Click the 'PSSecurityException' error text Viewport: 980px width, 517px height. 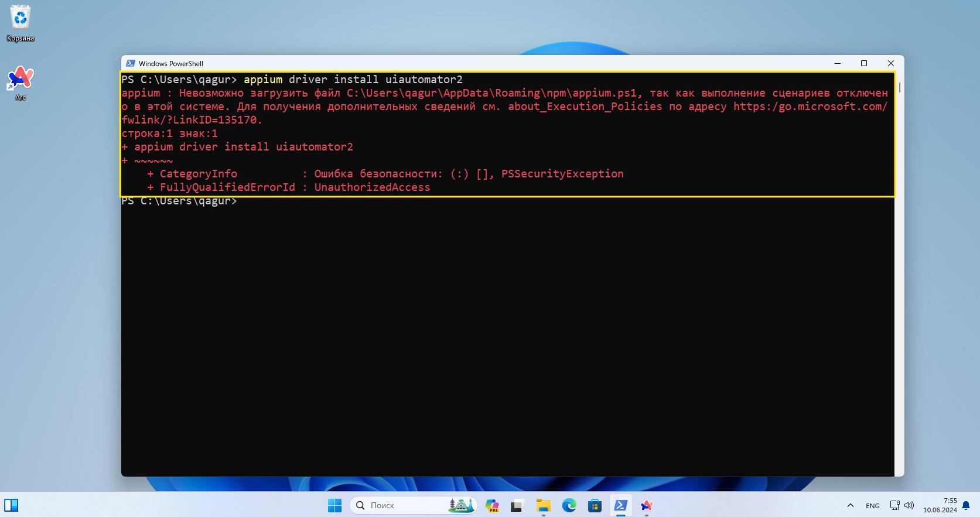click(562, 174)
